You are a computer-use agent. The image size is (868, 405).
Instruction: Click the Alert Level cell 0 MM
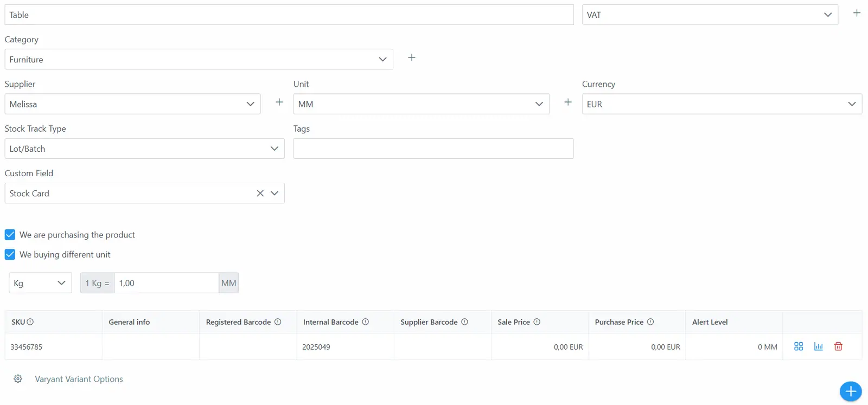pyautogui.click(x=734, y=347)
